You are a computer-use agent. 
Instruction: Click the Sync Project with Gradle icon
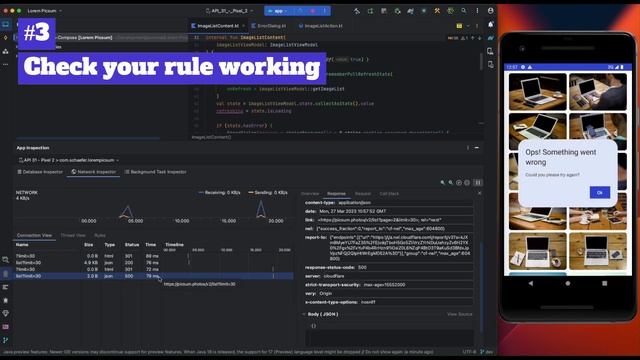point(410,11)
